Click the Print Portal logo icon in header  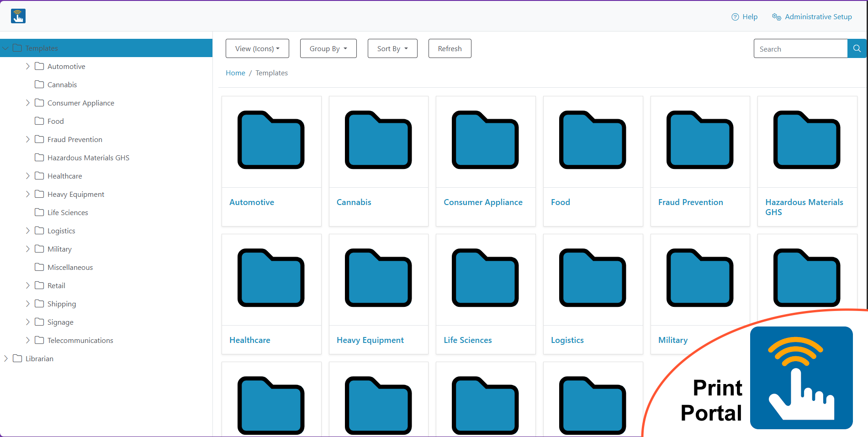coord(18,16)
